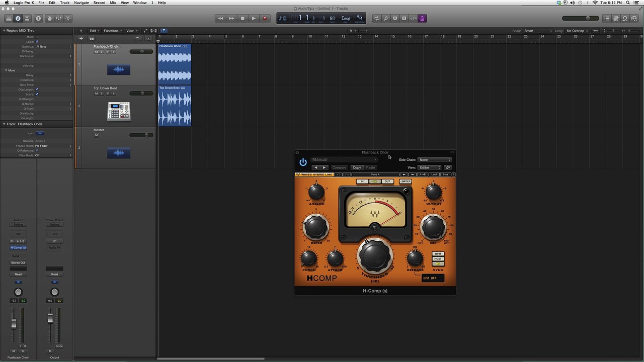Screen dimensions: 644x362
Task: Collapse the Region: MIDI Thru section
Action: pos(4,31)
